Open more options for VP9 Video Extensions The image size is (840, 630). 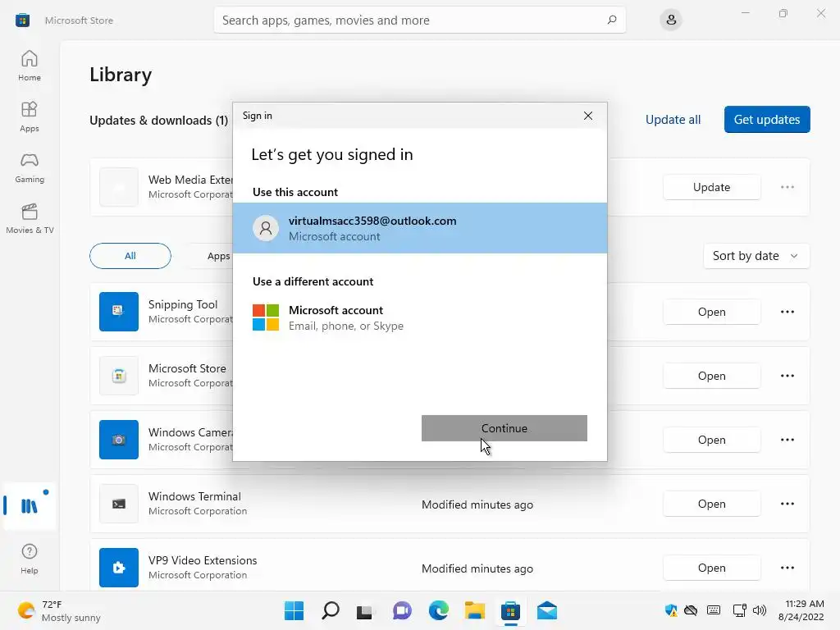tap(787, 568)
